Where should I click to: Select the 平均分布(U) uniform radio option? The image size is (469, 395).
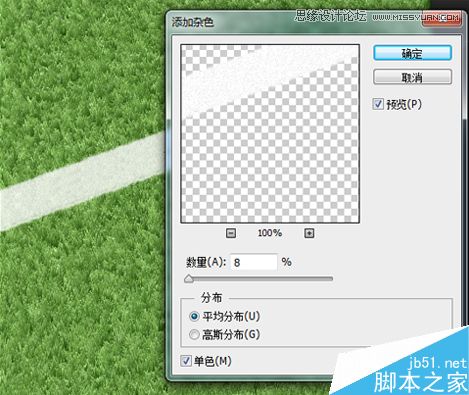point(194,316)
